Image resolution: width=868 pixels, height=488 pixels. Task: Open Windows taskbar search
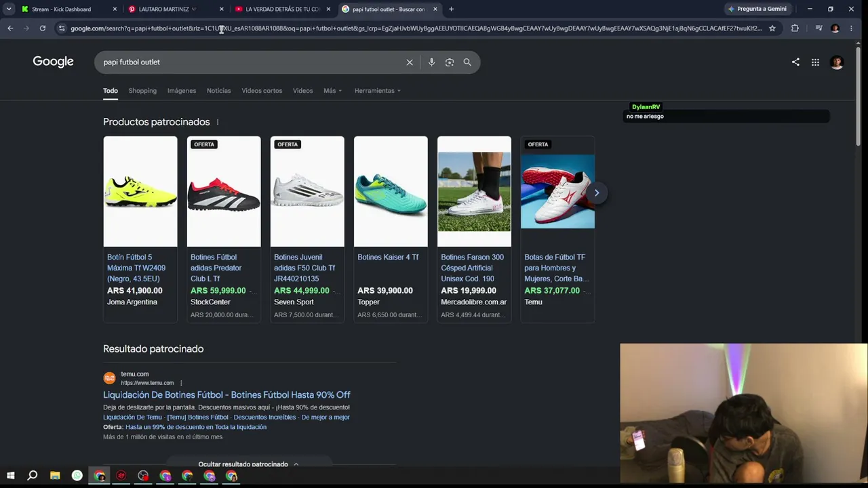pyautogui.click(x=32, y=476)
